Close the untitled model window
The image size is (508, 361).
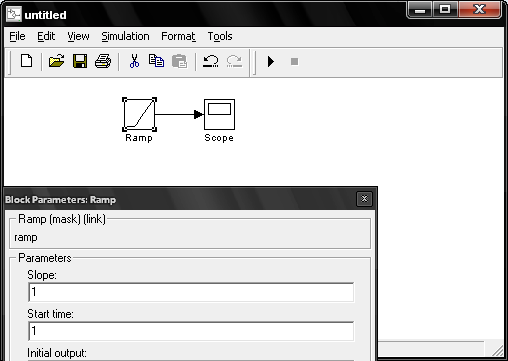(x=480, y=9)
